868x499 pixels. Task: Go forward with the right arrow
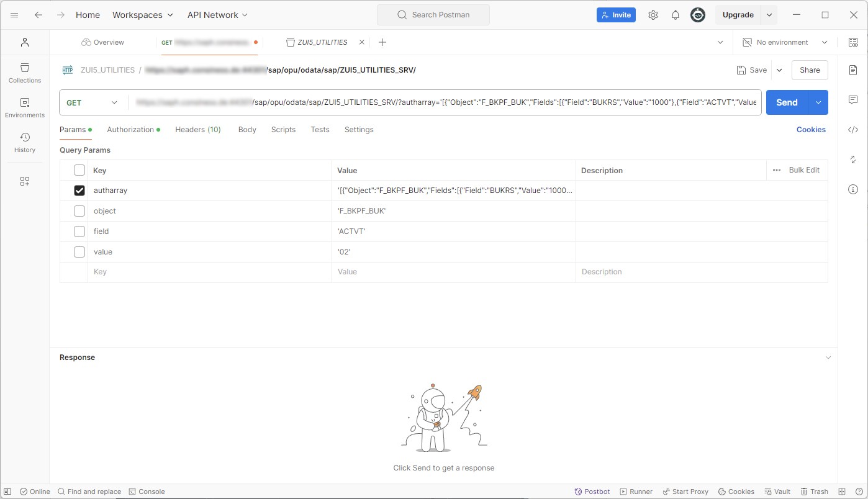61,15
